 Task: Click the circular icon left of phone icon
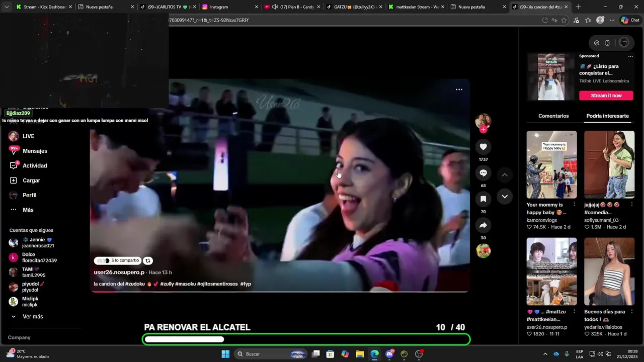tap(597, 43)
